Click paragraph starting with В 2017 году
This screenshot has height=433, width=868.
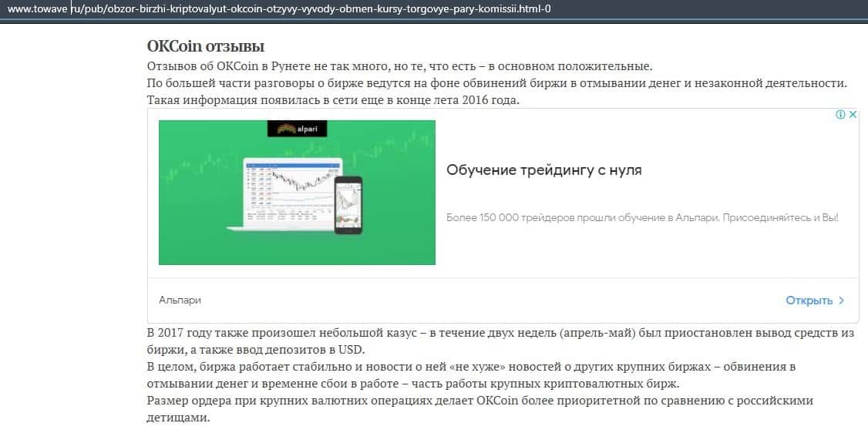[501, 342]
